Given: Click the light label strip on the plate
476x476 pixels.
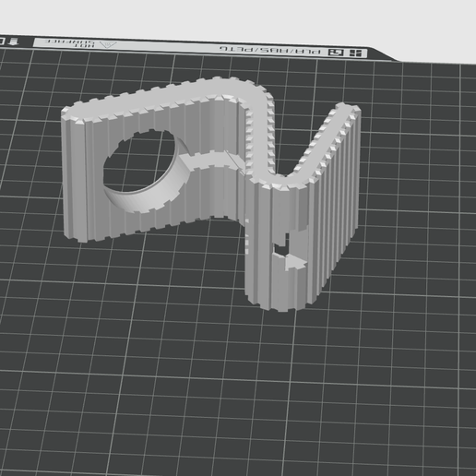Looking at the screenshot, I should pyautogui.click(x=200, y=48).
